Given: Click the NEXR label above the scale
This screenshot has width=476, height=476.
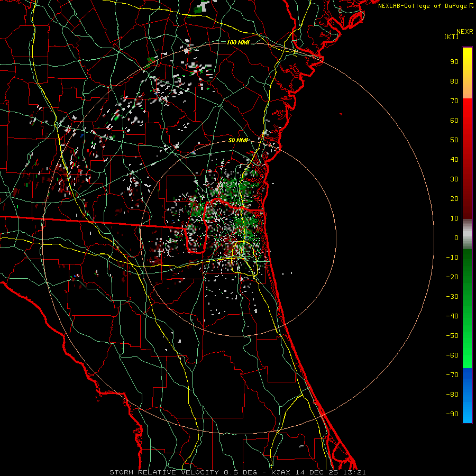Looking at the screenshot, I should pyautogui.click(x=464, y=32).
